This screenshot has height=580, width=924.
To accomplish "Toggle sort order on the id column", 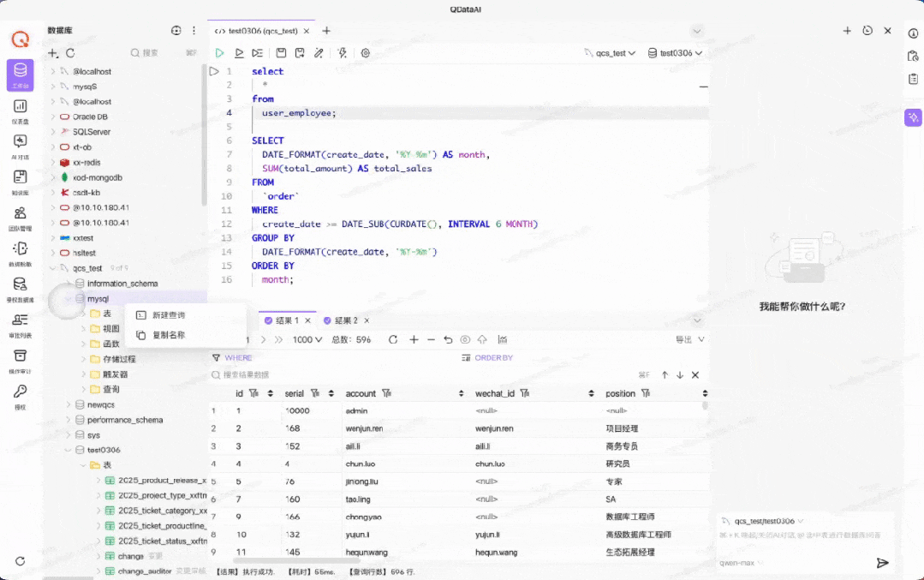I will [271, 393].
